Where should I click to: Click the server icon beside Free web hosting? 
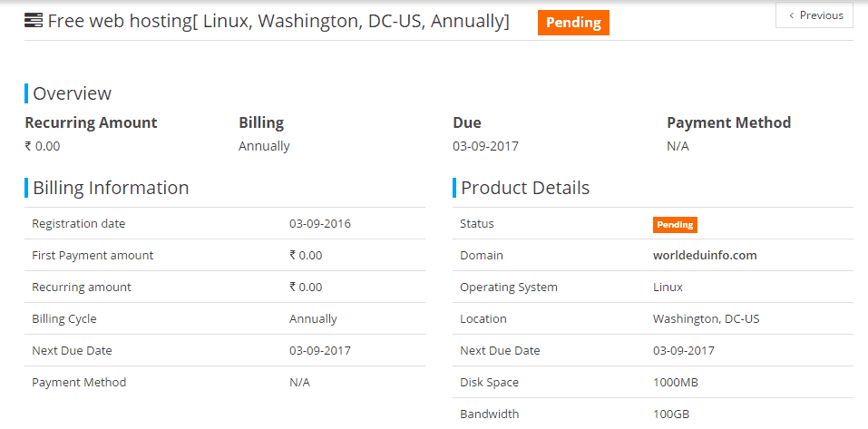coord(34,21)
